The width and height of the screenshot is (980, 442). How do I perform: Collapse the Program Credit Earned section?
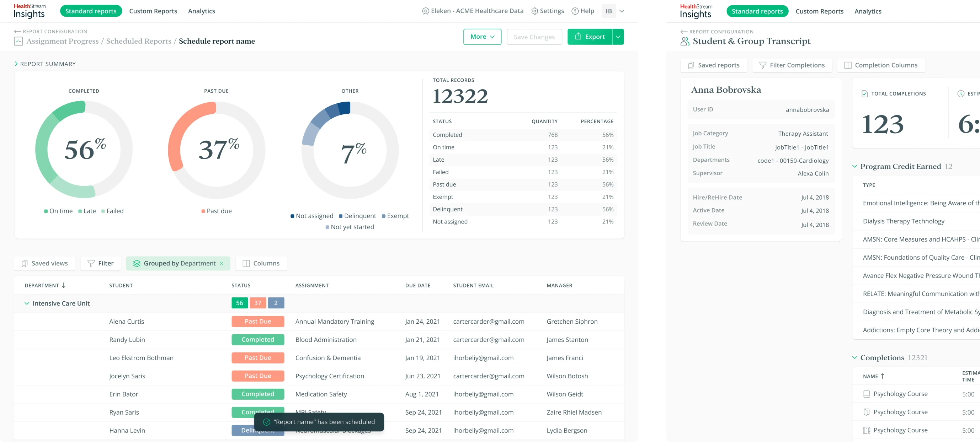(x=854, y=167)
